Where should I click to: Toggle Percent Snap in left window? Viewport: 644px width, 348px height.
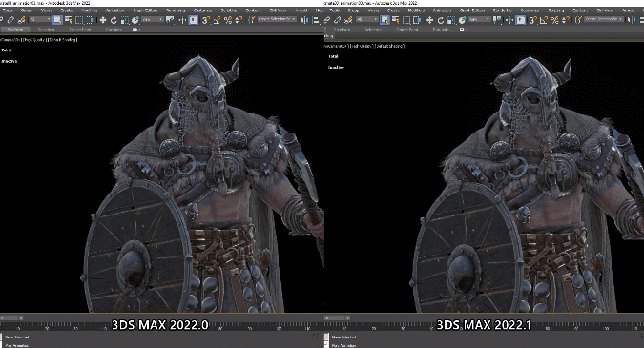click(228, 20)
